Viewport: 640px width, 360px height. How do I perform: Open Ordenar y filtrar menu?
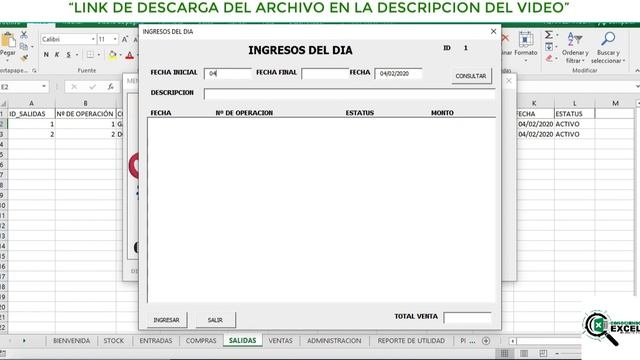click(575, 48)
